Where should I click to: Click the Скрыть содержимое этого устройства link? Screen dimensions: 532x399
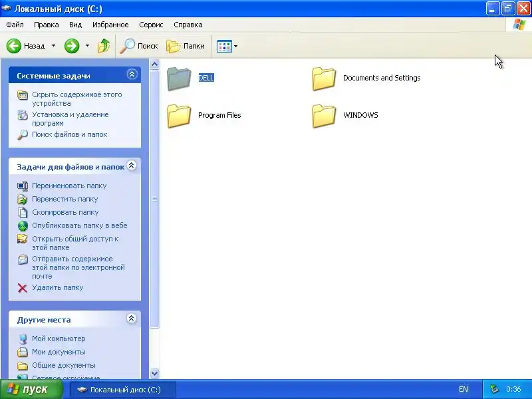(x=77, y=98)
